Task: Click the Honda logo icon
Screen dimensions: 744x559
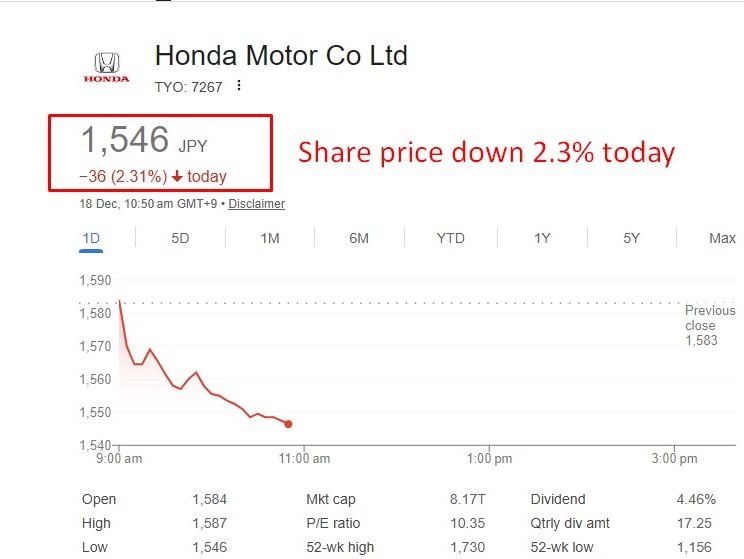Action: click(x=105, y=66)
